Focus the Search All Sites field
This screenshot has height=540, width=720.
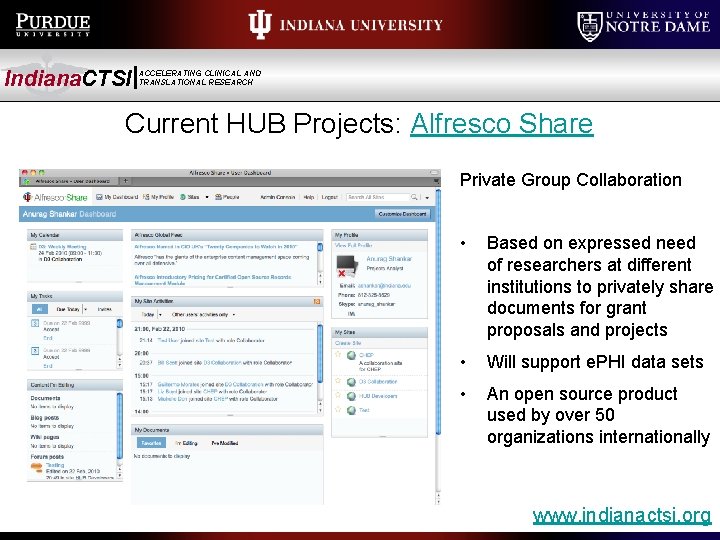click(377, 197)
